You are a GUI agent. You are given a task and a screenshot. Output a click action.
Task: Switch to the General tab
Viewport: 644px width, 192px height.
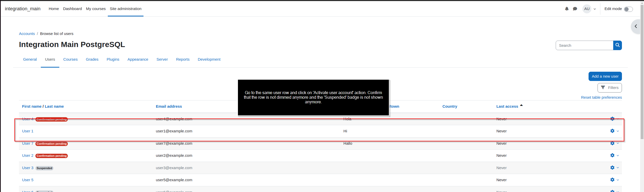point(30,59)
